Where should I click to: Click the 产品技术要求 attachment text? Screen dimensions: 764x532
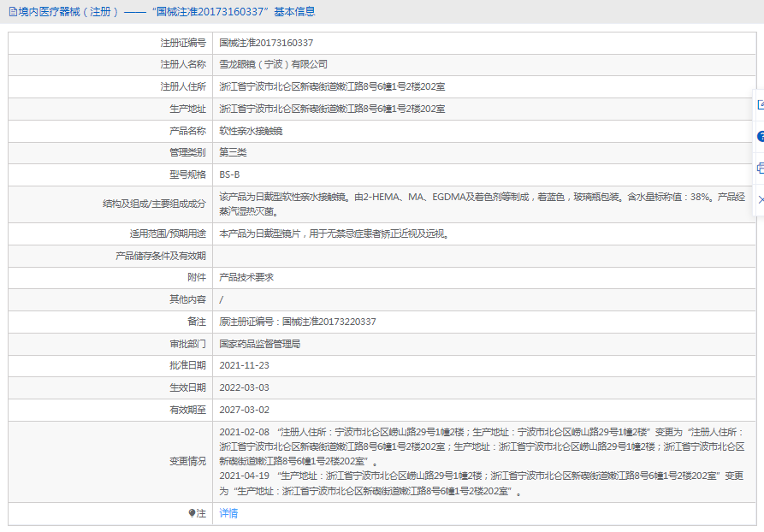click(246, 277)
